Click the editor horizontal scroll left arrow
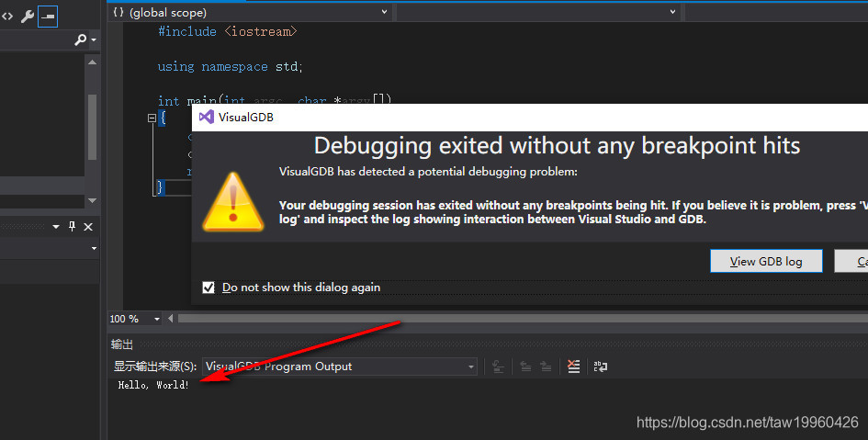868x440 pixels. (x=171, y=318)
